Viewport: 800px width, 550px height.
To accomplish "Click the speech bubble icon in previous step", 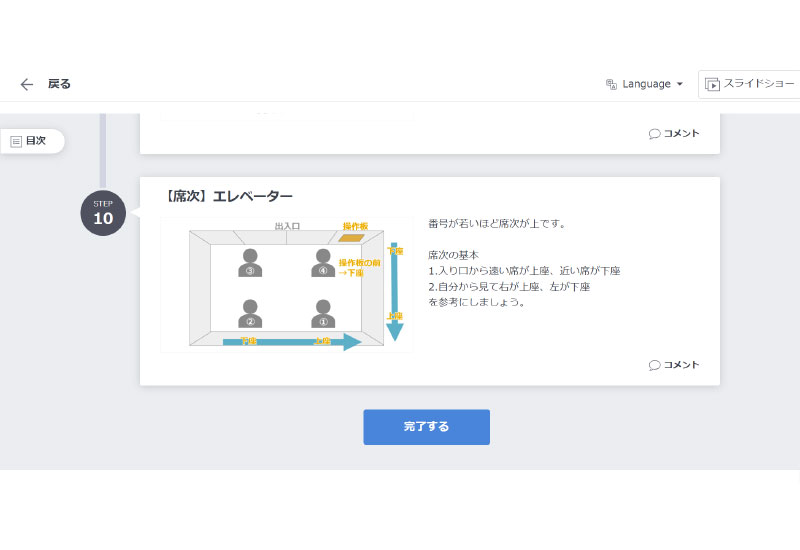I will (654, 133).
